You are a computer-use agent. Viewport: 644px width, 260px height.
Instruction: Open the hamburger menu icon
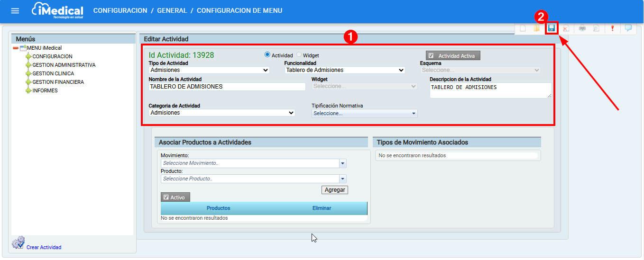click(x=15, y=11)
